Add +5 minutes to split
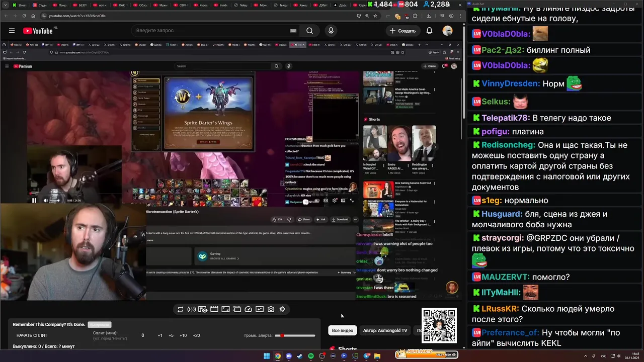 click(x=171, y=335)
